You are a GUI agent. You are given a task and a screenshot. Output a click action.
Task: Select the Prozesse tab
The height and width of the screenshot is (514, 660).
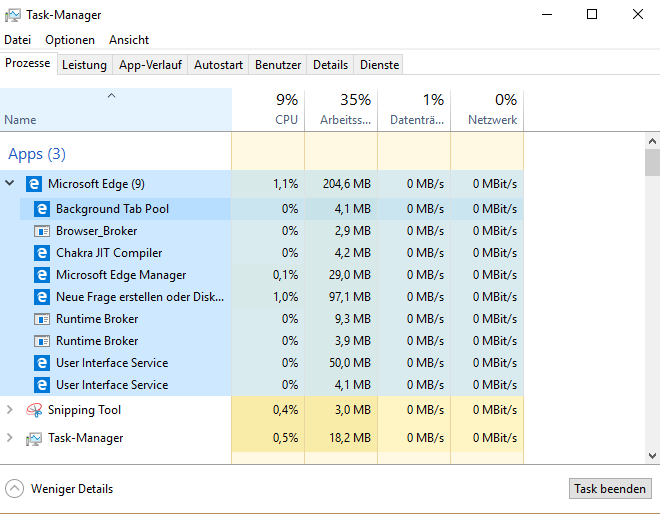tap(28, 63)
